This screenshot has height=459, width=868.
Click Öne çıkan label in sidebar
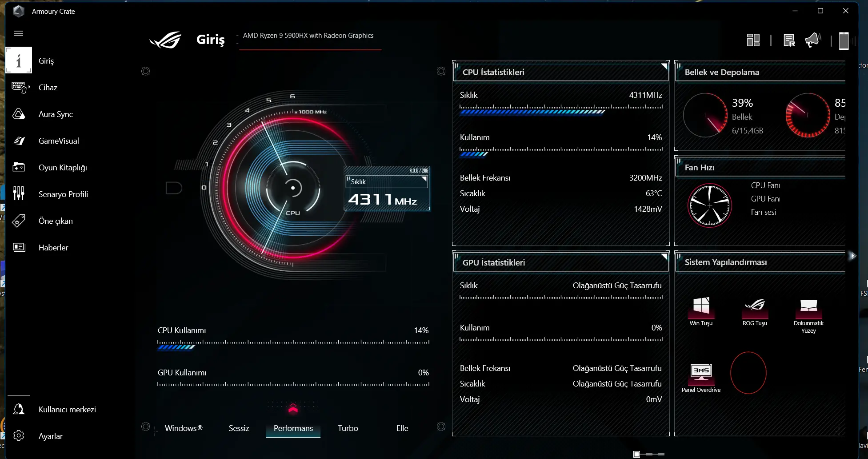tap(56, 221)
